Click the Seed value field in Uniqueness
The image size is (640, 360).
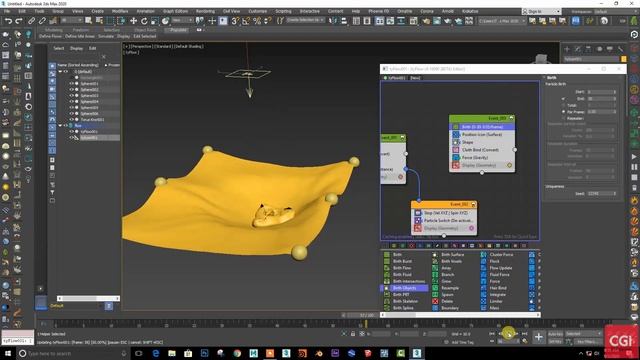601,193
